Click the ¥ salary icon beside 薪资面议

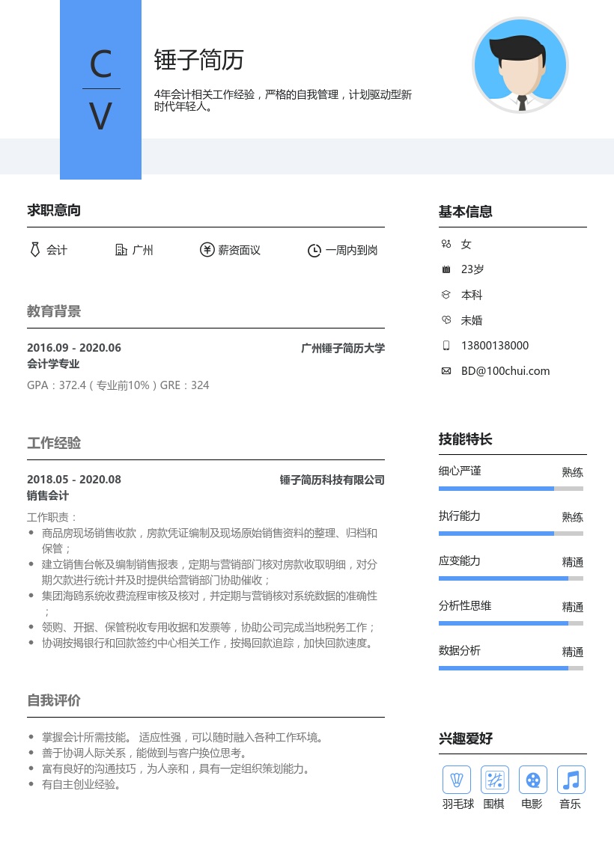pyautogui.click(x=207, y=250)
